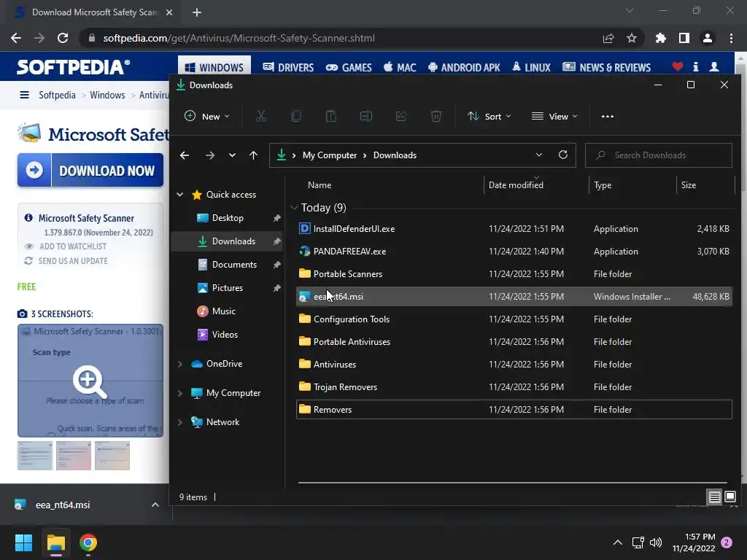Click ADD TO WATCHLIST link

tap(73, 246)
